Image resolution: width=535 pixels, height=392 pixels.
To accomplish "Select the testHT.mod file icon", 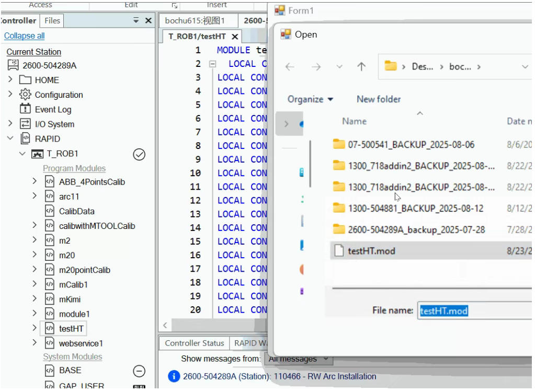I will click(339, 251).
